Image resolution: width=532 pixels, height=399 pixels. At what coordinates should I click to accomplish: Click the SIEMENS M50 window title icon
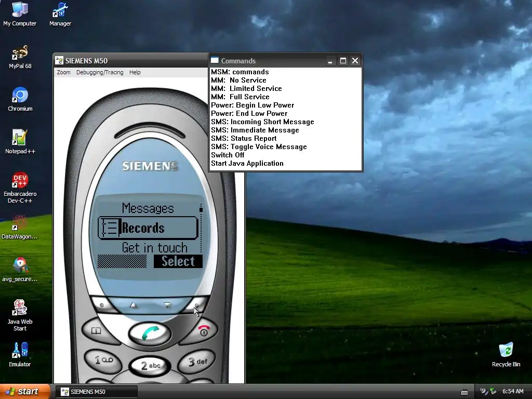(x=59, y=61)
